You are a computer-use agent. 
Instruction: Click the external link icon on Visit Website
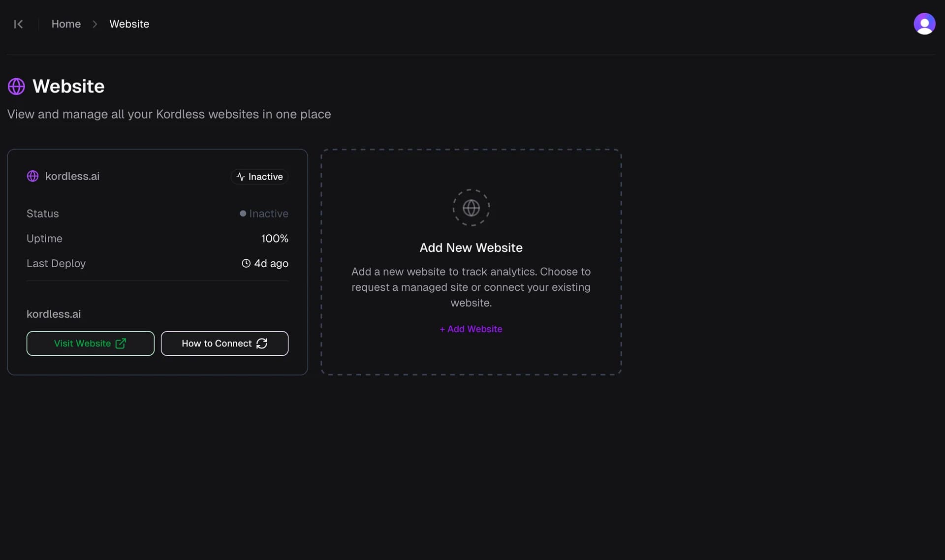pos(120,343)
